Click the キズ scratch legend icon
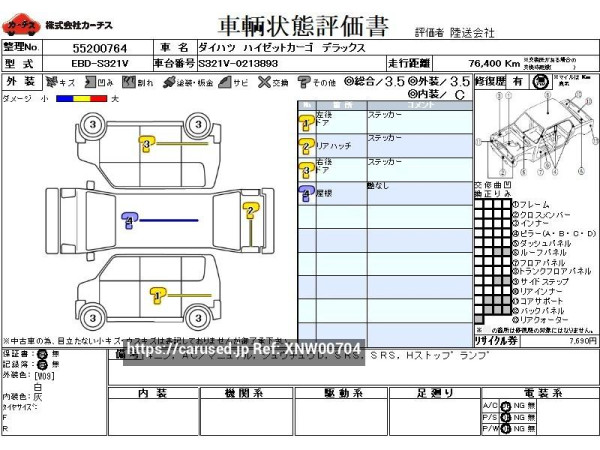Screen dimensions: 600x450 pos(51,82)
